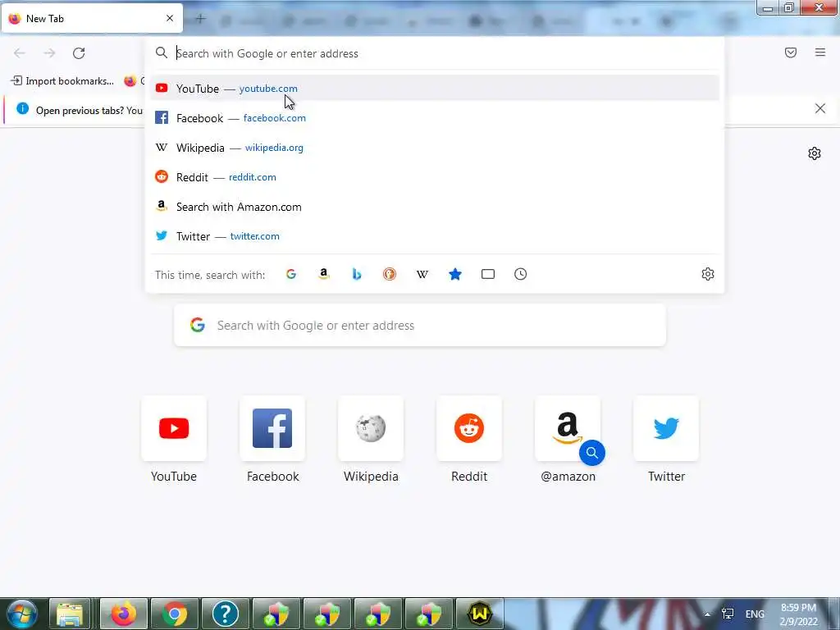Image resolution: width=840 pixels, height=630 pixels.
Task: Open the Help question mark taskbar app
Action: [x=226, y=614]
